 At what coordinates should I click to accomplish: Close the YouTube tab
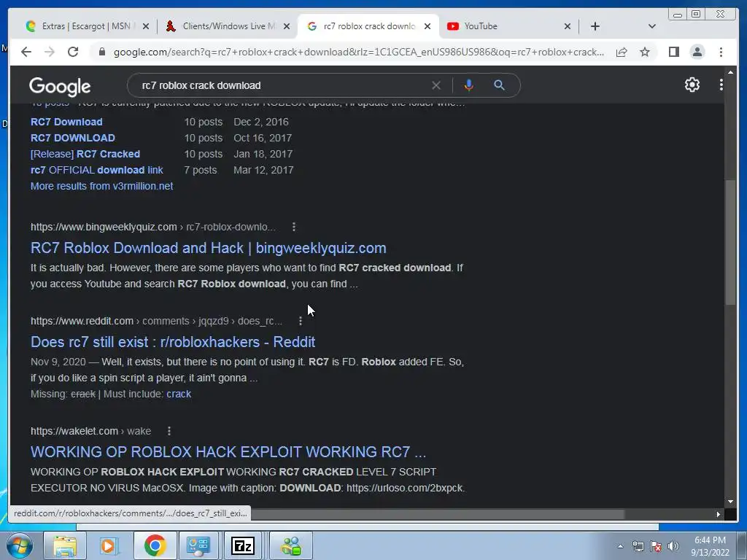pyautogui.click(x=567, y=26)
